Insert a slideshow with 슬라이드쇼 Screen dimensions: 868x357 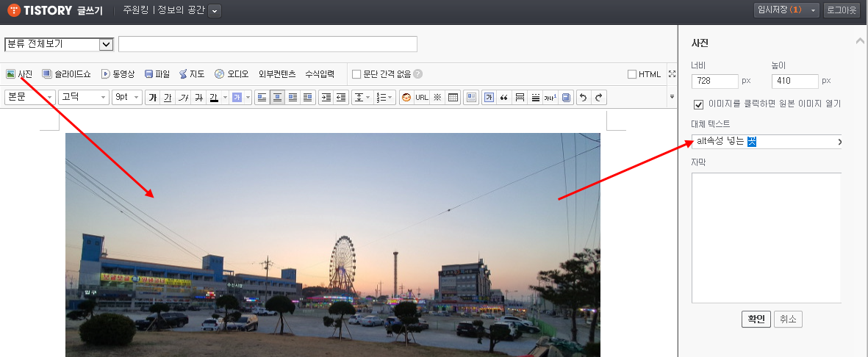pyautogui.click(x=66, y=73)
